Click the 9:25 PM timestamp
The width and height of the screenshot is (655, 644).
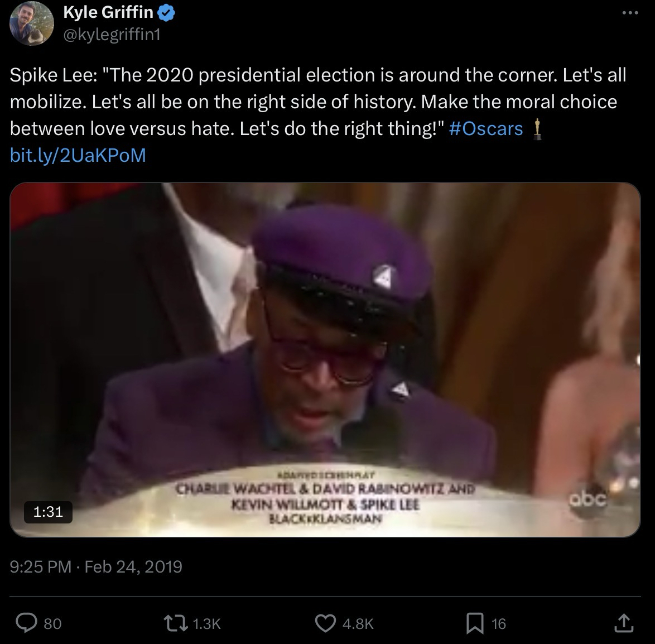coord(40,567)
